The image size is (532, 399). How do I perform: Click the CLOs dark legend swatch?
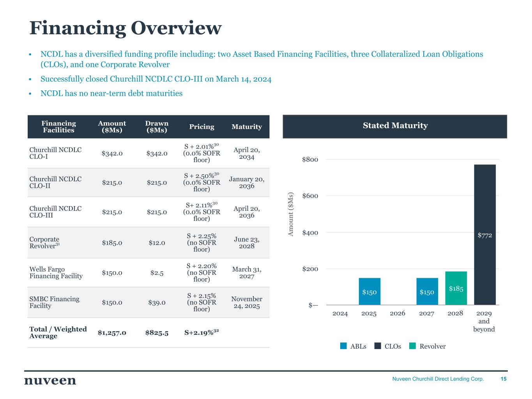coord(378,346)
